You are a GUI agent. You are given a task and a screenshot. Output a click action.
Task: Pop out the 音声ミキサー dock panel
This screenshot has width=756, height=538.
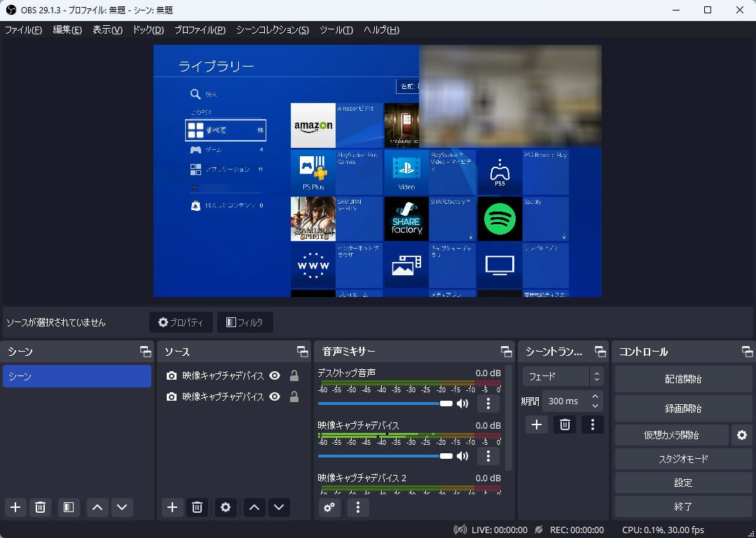507,352
